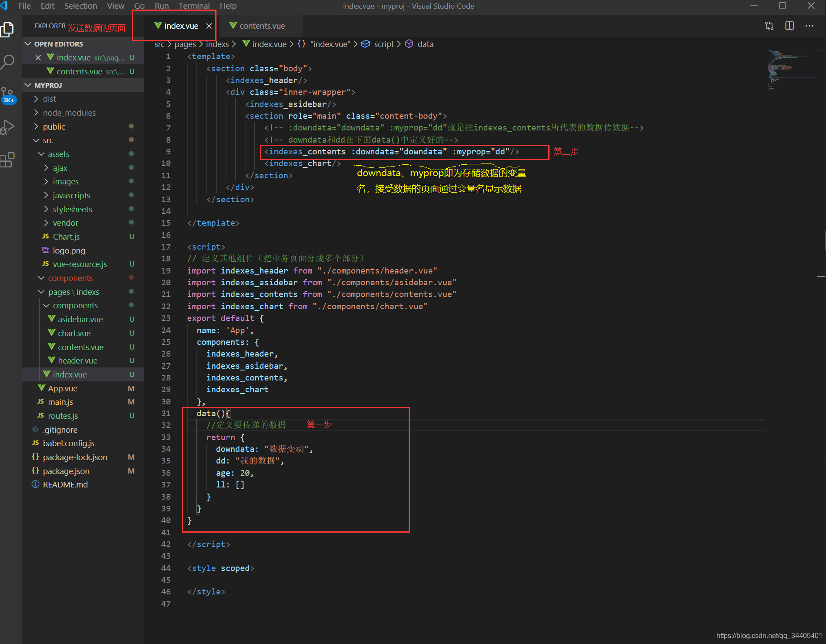Click line number 31 in the gutter
This screenshot has width=826, height=644.
(x=166, y=413)
